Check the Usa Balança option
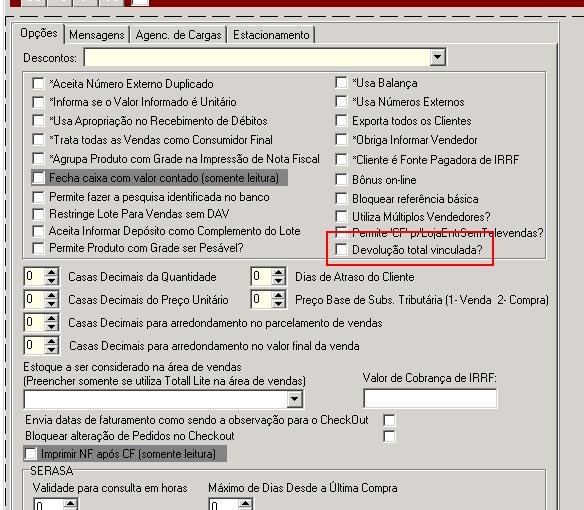 341,83
